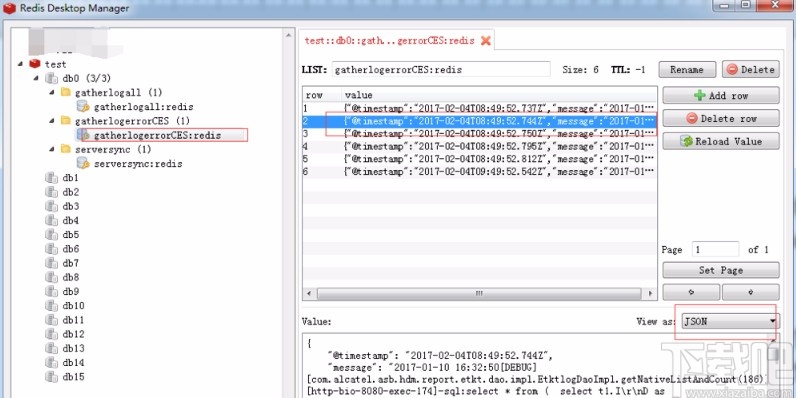Screen dimensions: 796x398
Task: Click the db14 database icon
Action: (x=51, y=362)
